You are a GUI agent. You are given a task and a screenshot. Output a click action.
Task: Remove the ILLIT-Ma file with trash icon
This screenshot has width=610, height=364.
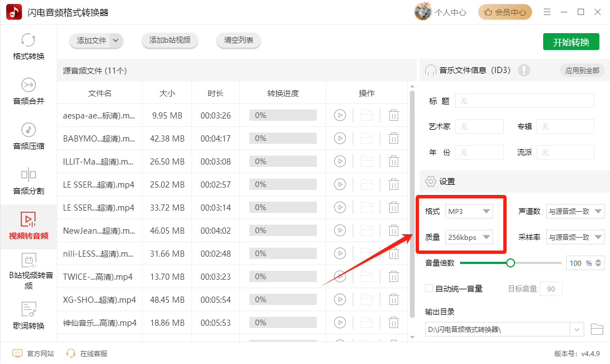[x=394, y=161]
